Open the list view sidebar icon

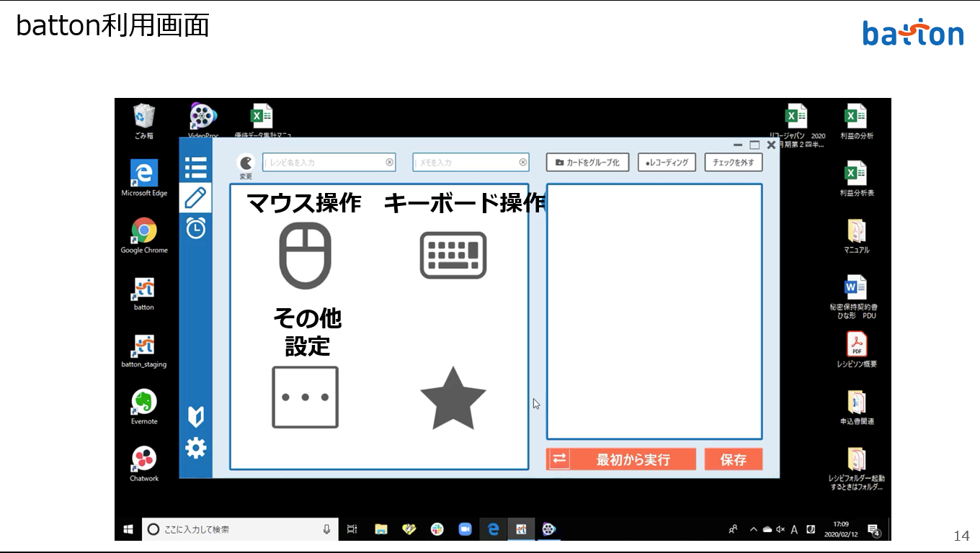tap(195, 168)
